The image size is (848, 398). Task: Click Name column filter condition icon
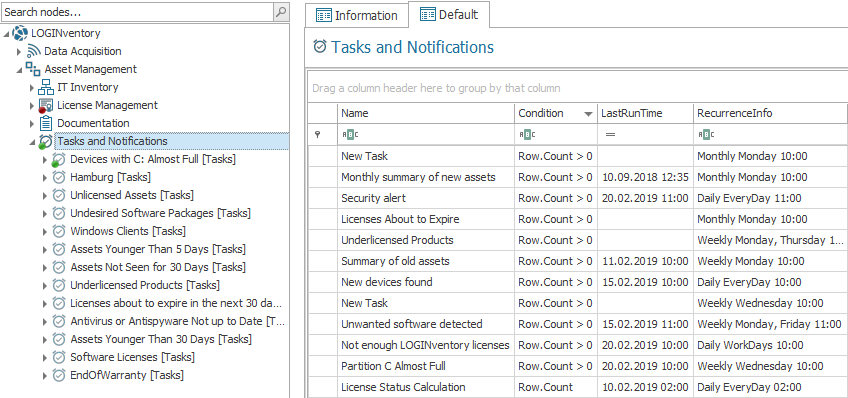(350, 135)
